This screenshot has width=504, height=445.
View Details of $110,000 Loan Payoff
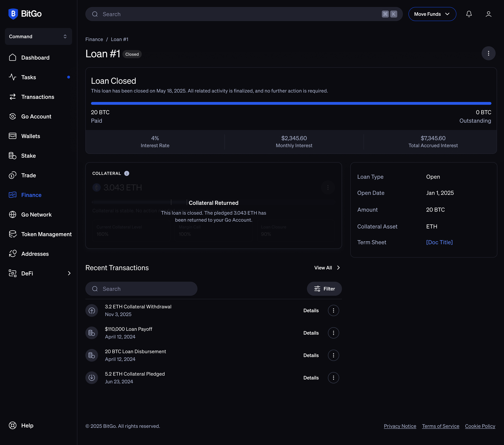pos(311,333)
